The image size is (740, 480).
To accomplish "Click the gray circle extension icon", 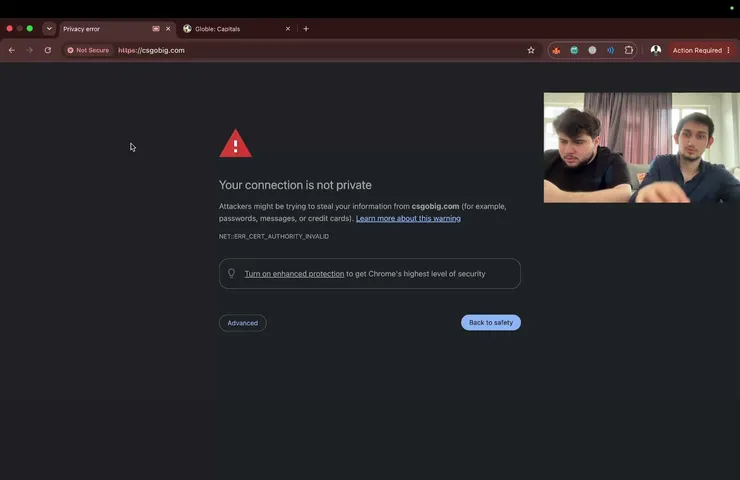I will (x=592, y=50).
